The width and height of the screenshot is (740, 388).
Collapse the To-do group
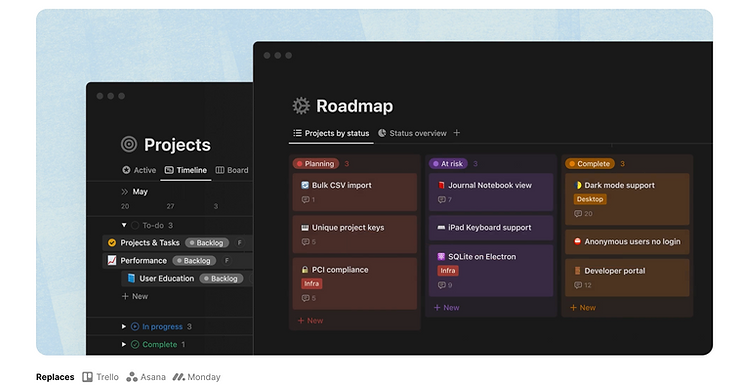coord(124,225)
